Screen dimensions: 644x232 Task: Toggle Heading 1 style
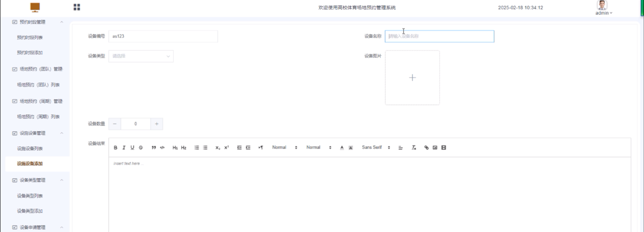tap(175, 148)
